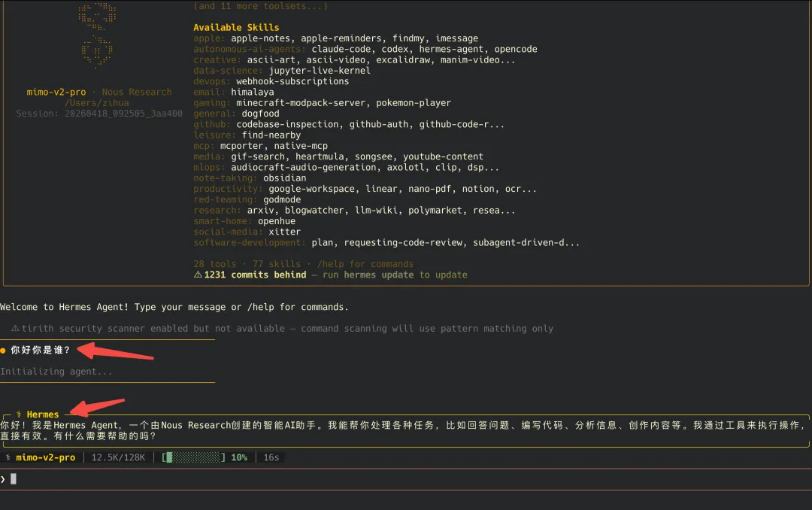This screenshot has height=510, width=812.
Task: Click the 'Hermes' response header label
Action: pos(42,414)
